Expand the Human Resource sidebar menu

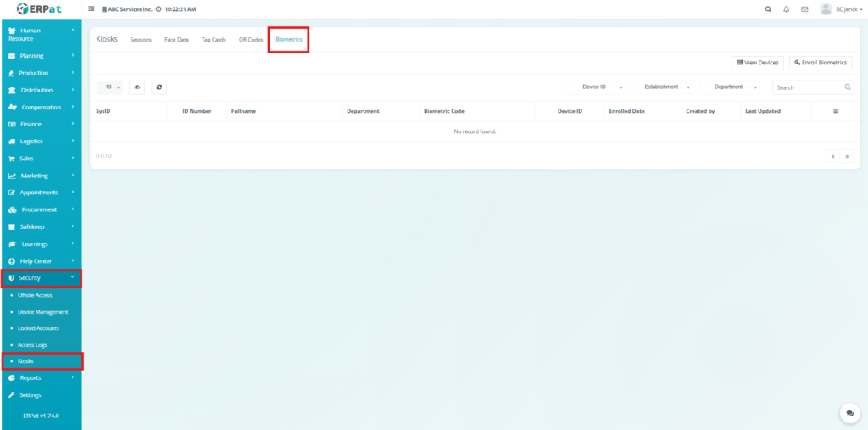pyautogui.click(x=41, y=34)
